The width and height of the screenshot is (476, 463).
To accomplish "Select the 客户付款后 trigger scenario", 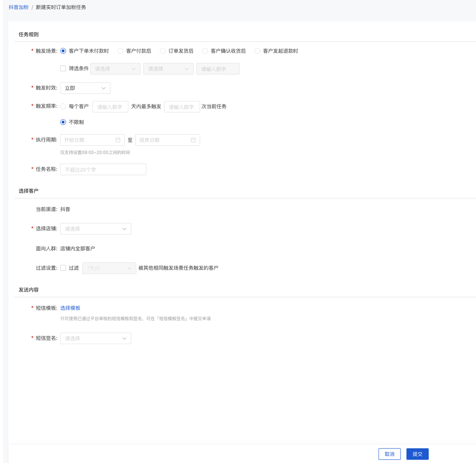I will point(120,51).
